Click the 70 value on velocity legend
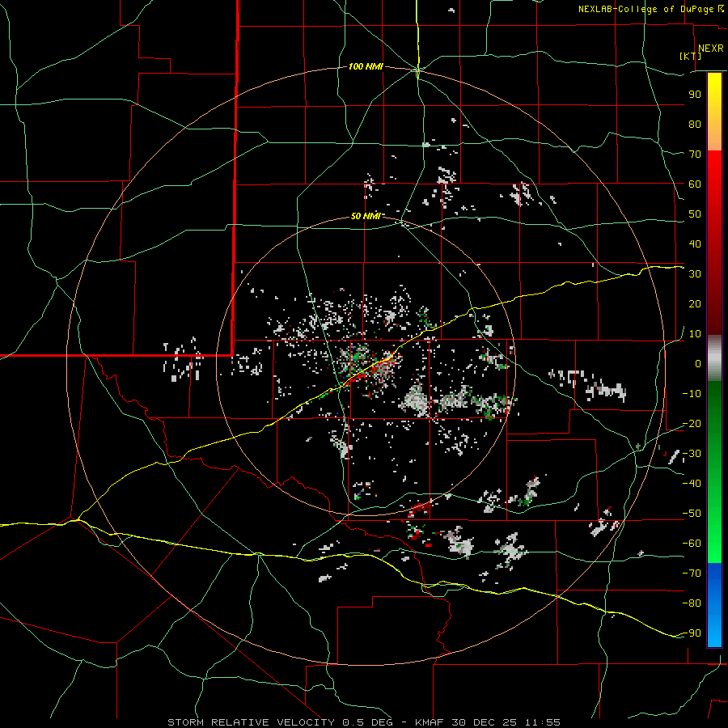The width and height of the screenshot is (728, 728). 695,154
